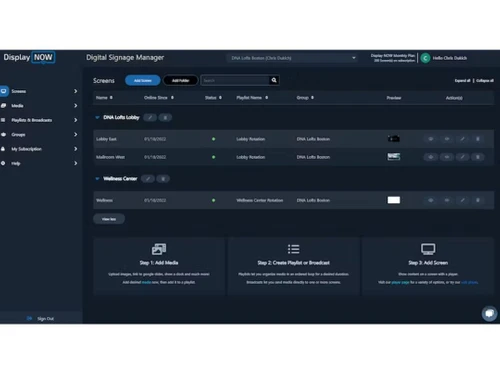Click the Add Screen button
This screenshot has width=500, height=375.
coord(143,80)
